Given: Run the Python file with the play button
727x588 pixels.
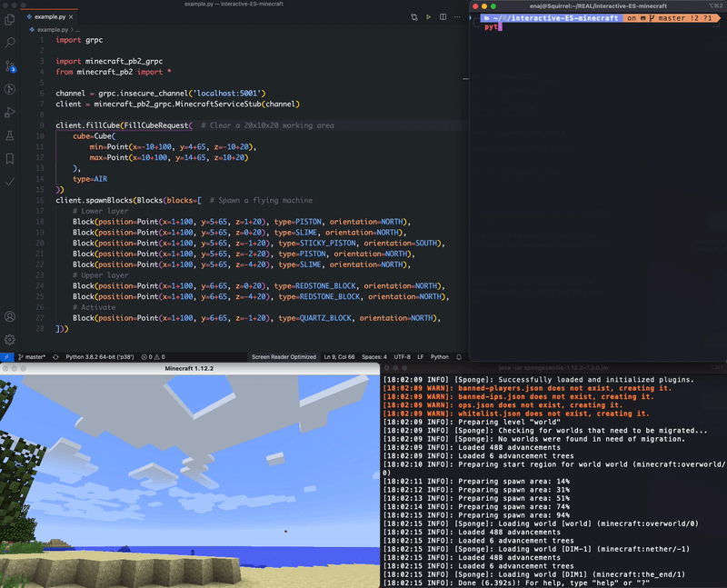Looking at the screenshot, I should pos(428,17).
